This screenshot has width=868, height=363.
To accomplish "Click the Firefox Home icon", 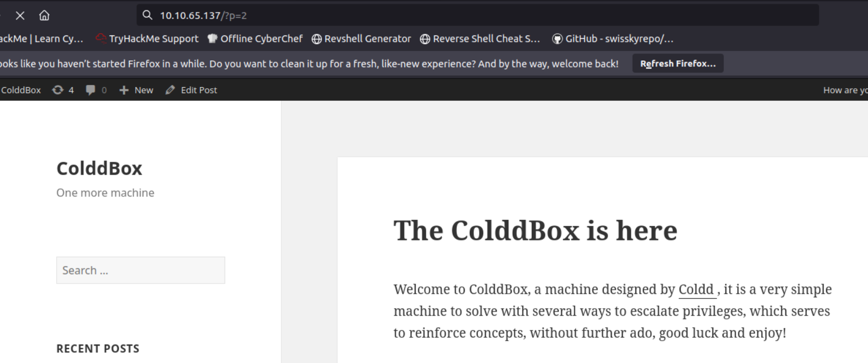I will click(44, 16).
